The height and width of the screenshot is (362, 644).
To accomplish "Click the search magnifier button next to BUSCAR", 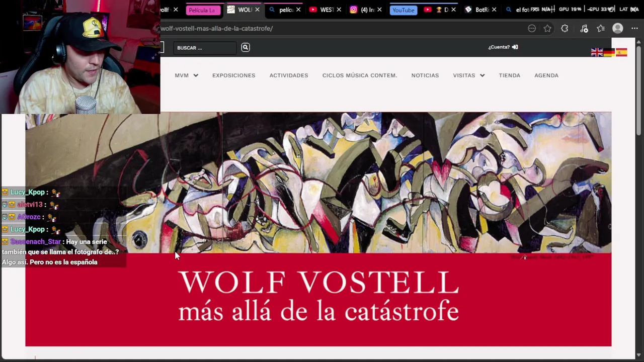I will [x=246, y=47].
